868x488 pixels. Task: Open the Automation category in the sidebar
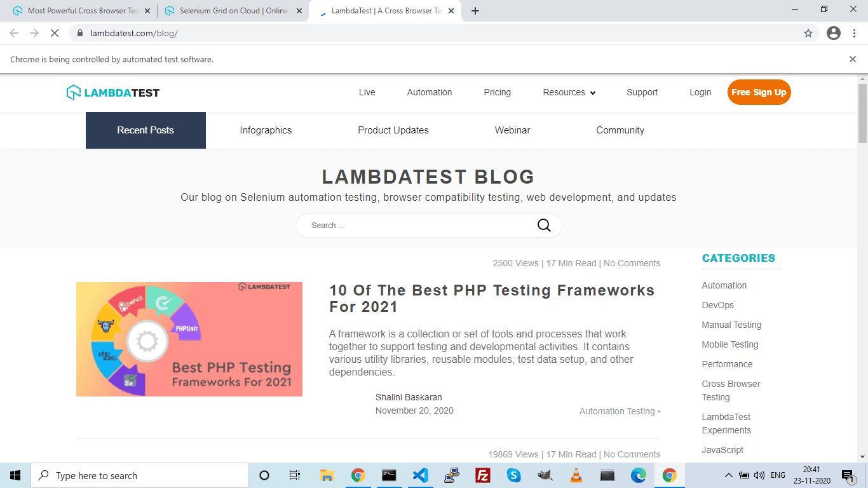[x=724, y=285]
